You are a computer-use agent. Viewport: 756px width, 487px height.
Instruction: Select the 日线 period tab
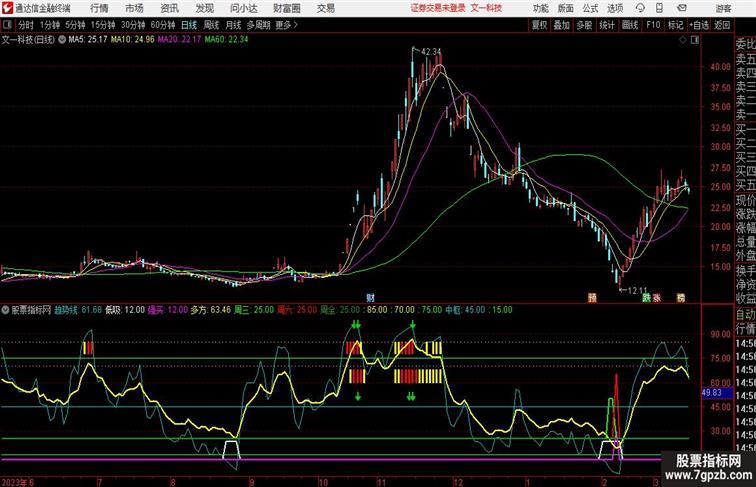click(x=189, y=25)
